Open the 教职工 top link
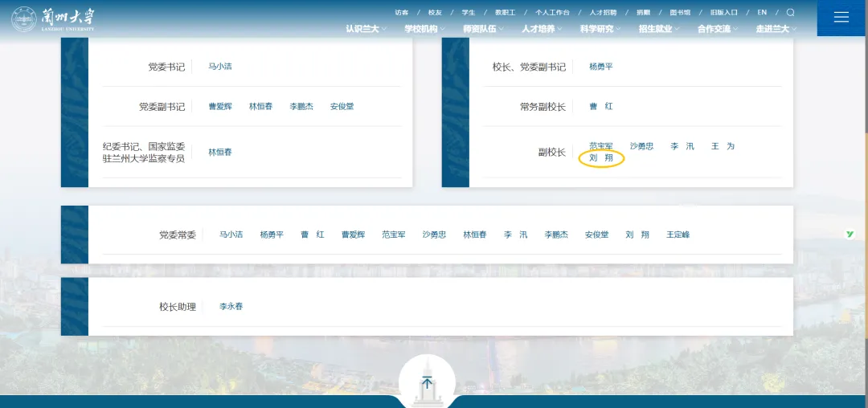 pos(506,12)
